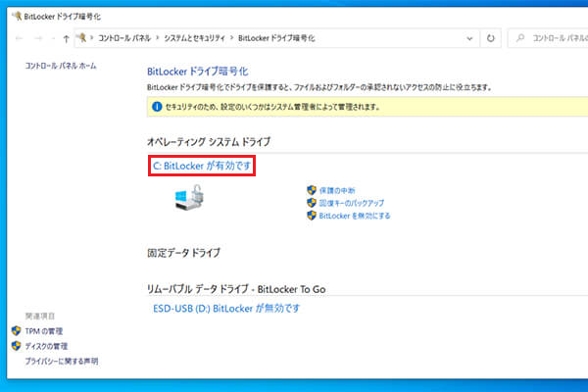The height and width of the screenshot is (392, 588).
Task: Open プライバシーに関する声明 link
Action: (61, 362)
